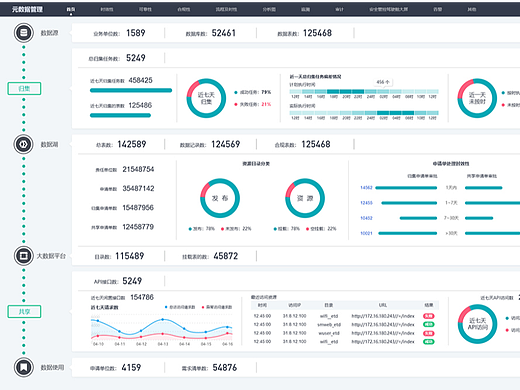The width and height of the screenshot is (520, 390).
Task: Click the 79% success legend entry
Action: (x=253, y=92)
